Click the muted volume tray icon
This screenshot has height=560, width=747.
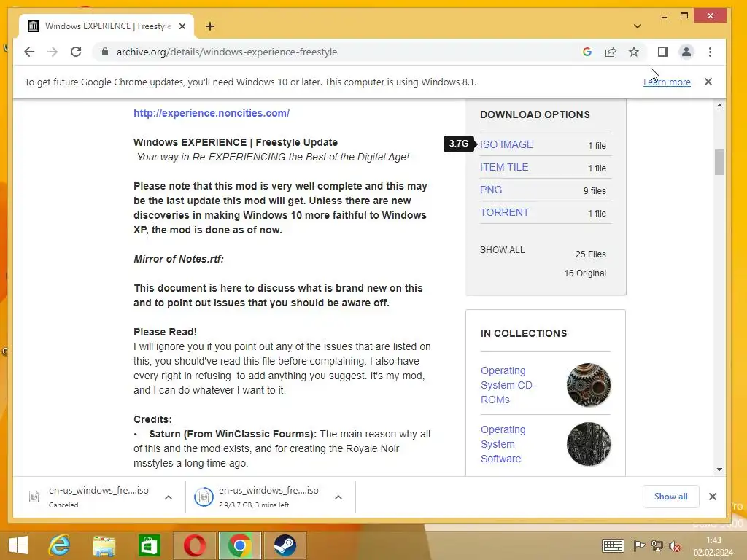[x=674, y=546]
